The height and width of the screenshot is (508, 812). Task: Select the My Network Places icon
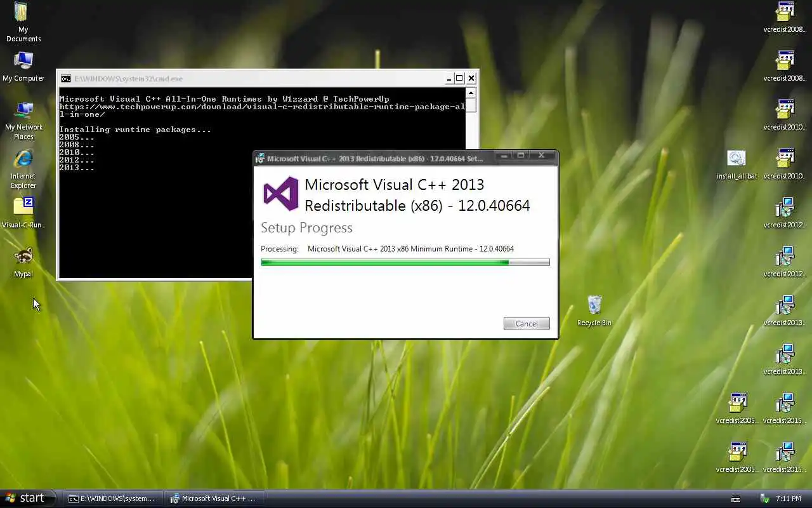click(23, 120)
